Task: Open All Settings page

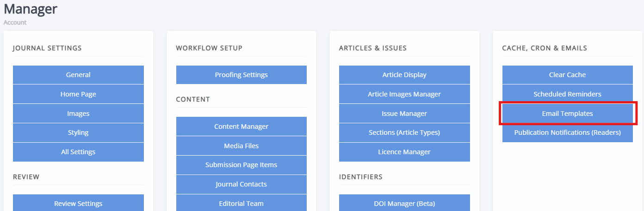Action: click(x=78, y=152)
